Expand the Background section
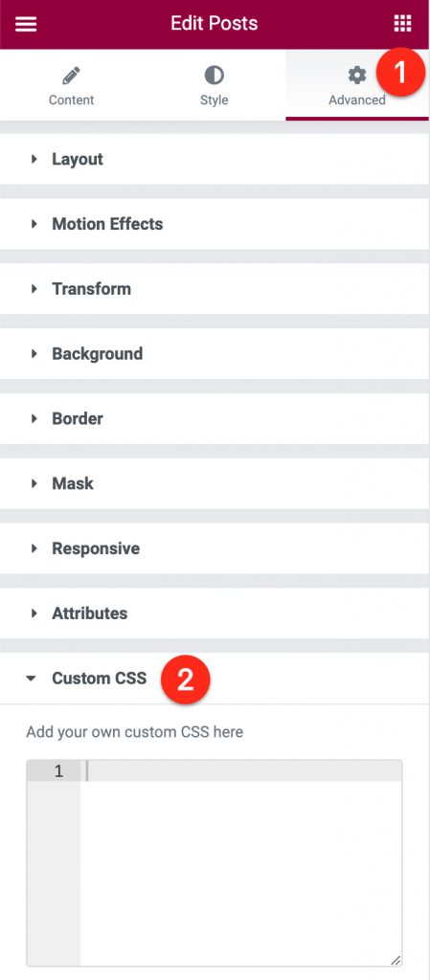430x980 pixels. coord(215,354)
